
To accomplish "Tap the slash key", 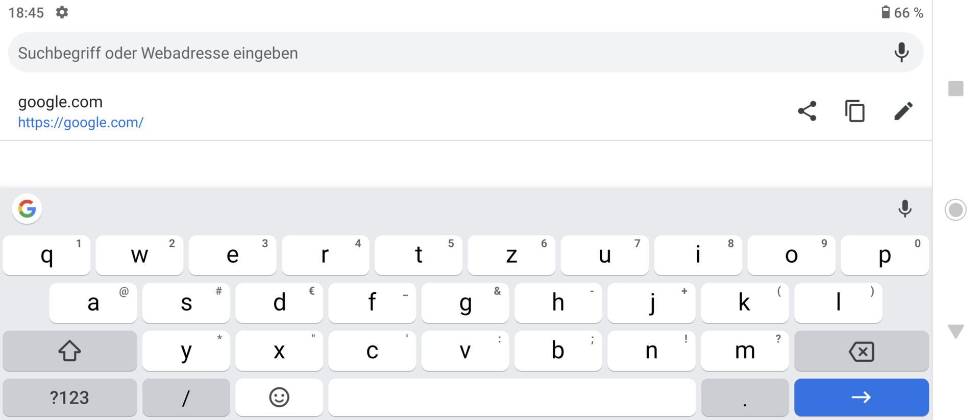I will (x=186, y=397).
